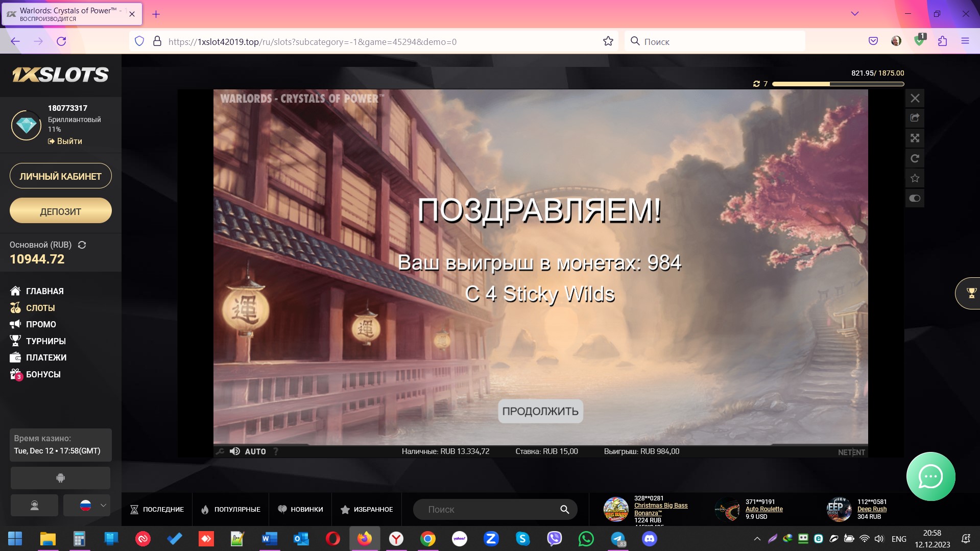
Task: Show ИЗБРАННОЕ games tab
Action: [367, 510]
